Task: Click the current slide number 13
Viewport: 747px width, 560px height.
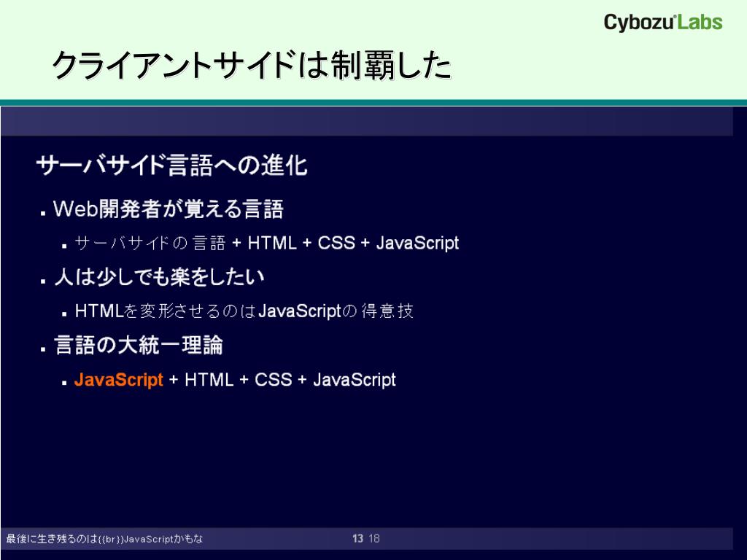Action: pos(357,539)
